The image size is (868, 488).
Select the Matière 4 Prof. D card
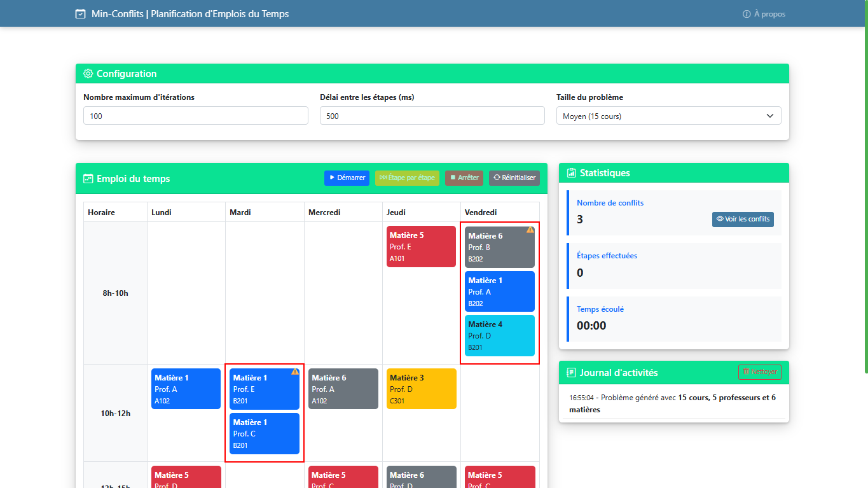click(500, 335)
